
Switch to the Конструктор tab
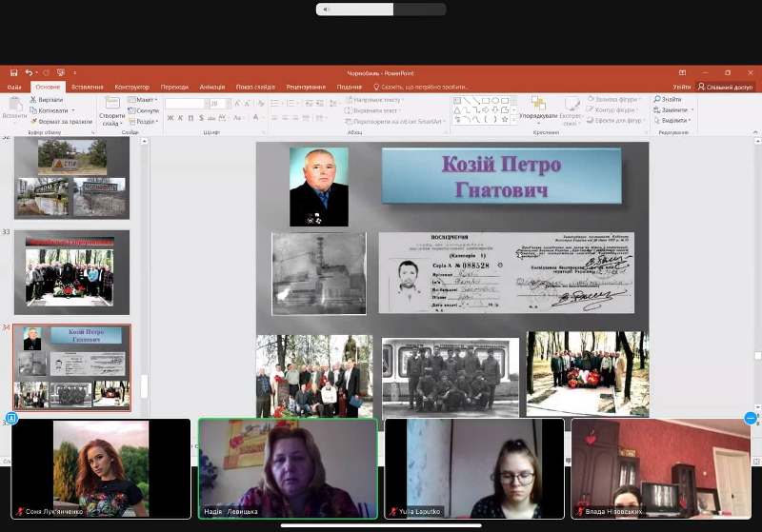tap(131, 87)
